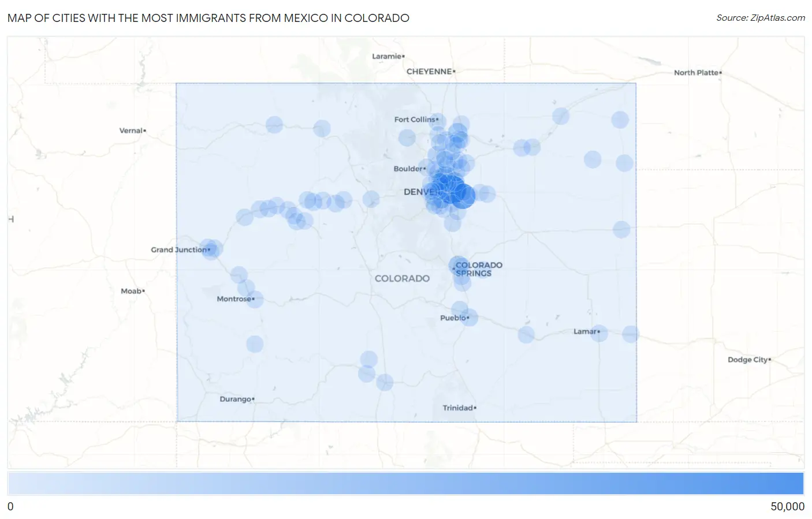This screenshot has height=519, width=812.
Task: Click the Vernal city label
Action: point(132,130)
